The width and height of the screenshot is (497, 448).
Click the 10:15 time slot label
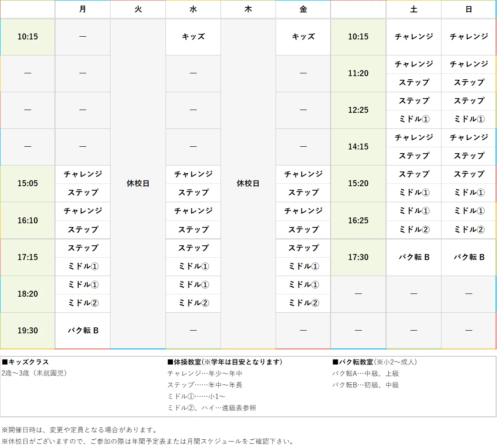[27, 37]
